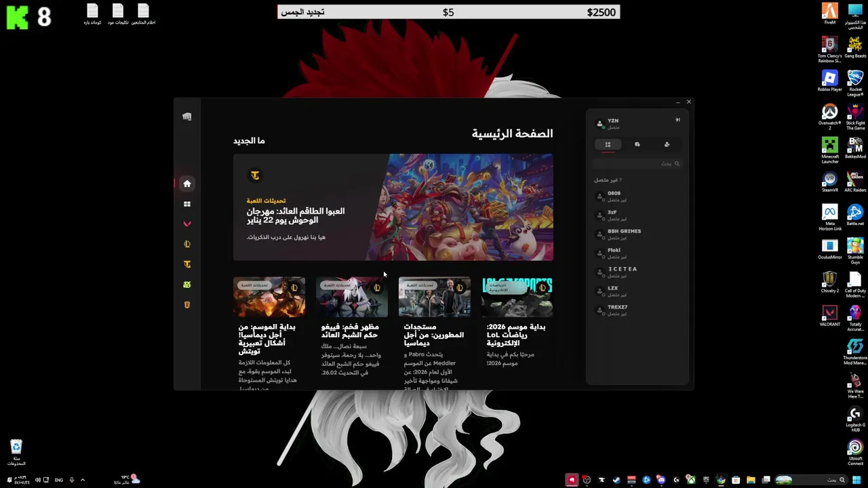Open the Recycle Bin on desktop
The image size is (868, 488).
tap(16, 452)
